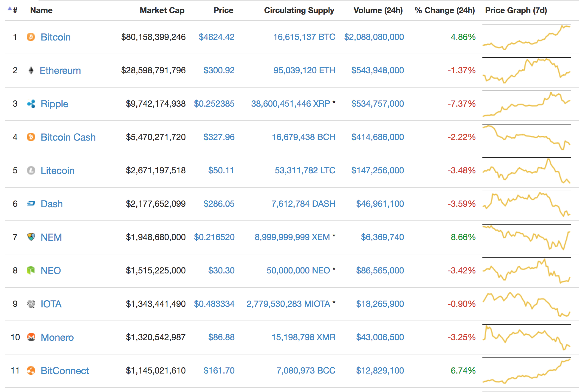Sort table by rank number column
This screenshot has height=392, width=582.
[15, 10]
